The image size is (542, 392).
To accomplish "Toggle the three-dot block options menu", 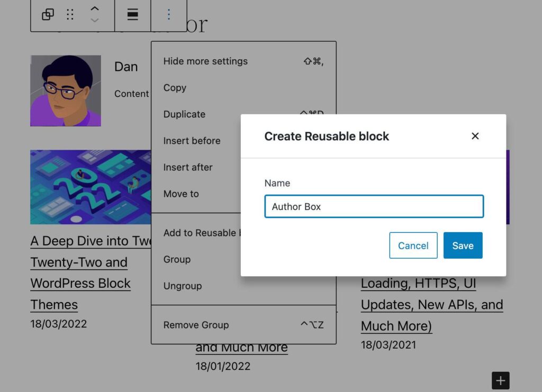I will tap(169, 15).
